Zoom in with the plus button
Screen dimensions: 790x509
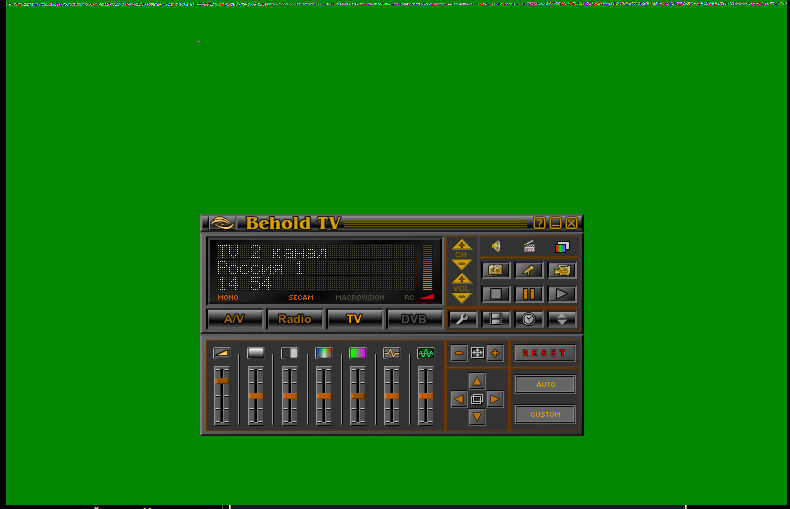[495, 353]
